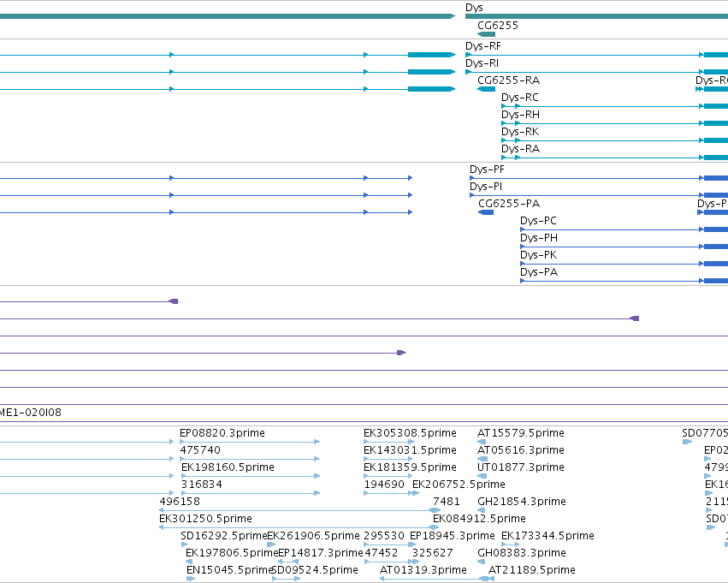Select EK305308.5prime EST label
Screen dimensions: 728x583
click(x=410, y=433)
